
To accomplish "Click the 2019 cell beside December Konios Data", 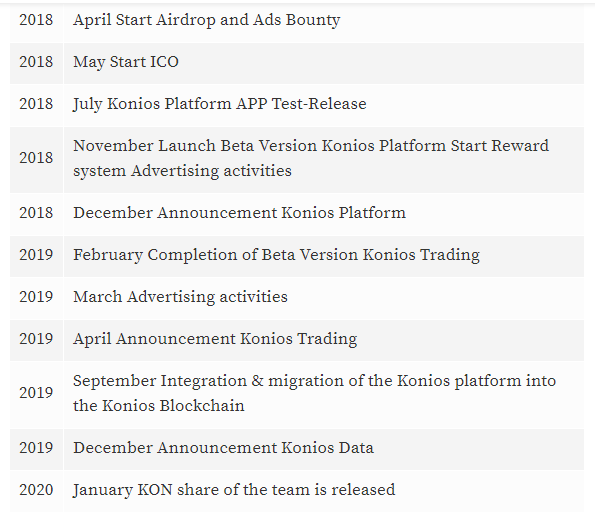I will [x=36, y=448].
